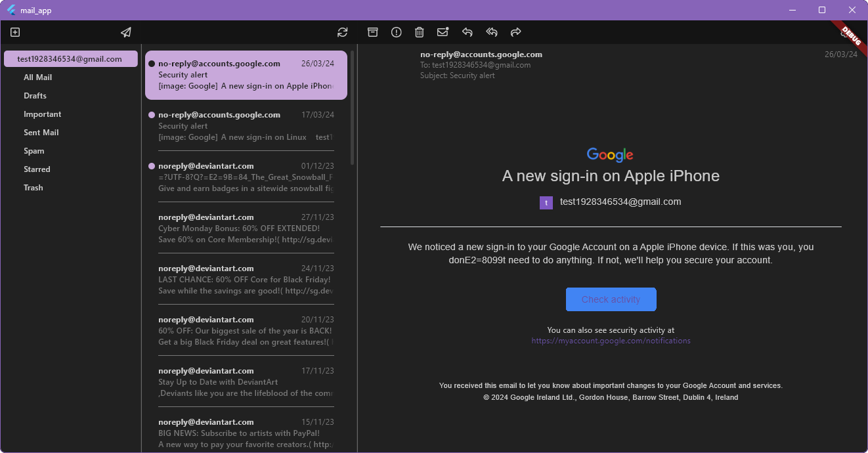The image size is (868, 453).
Task: Delete the email with the trash icon
Action: tap(420, 32)
